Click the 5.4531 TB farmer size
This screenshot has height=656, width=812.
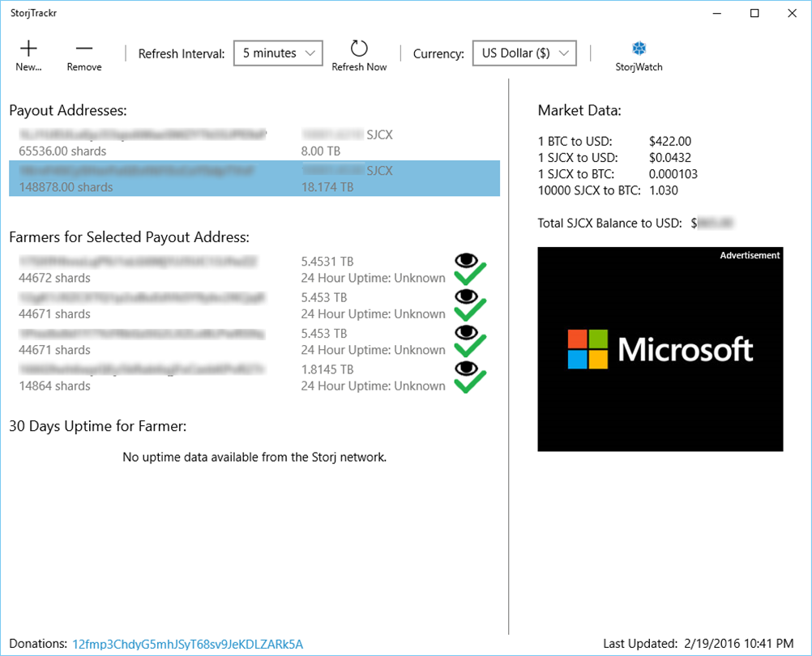[x=327, y=262]
